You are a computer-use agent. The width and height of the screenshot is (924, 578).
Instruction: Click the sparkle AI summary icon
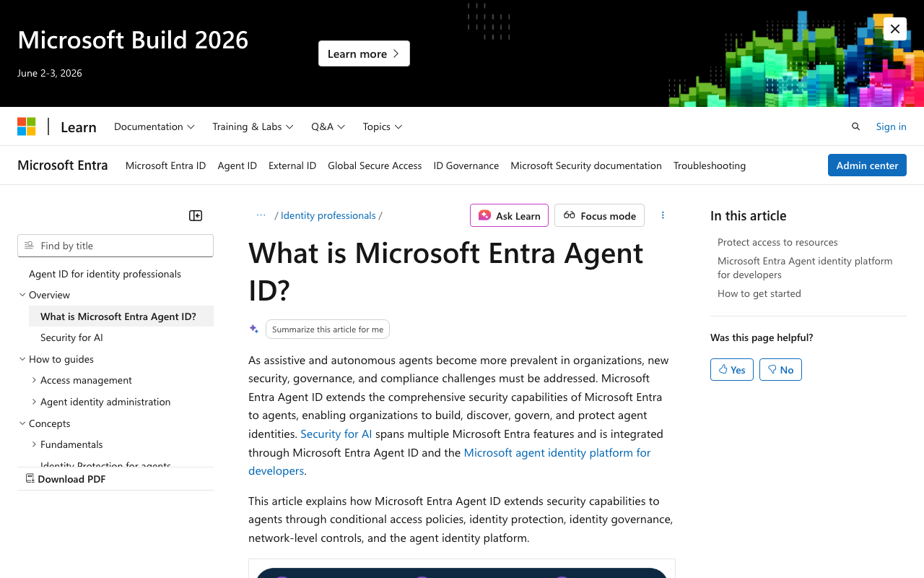254,329
